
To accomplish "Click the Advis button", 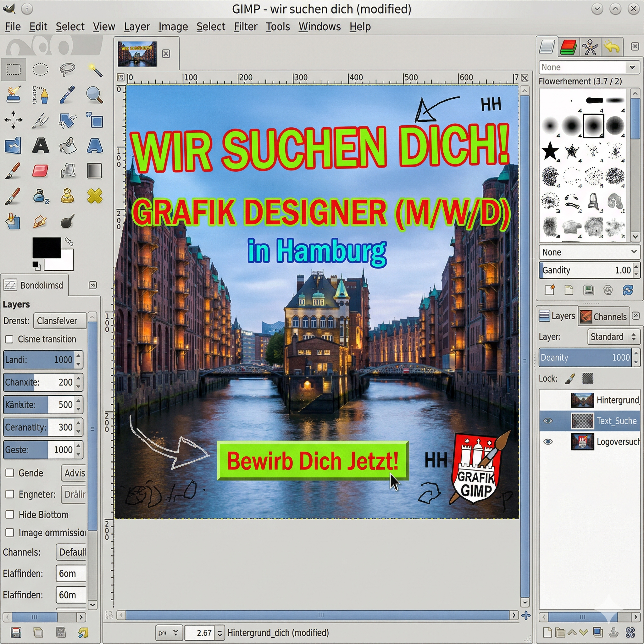I will pos(74,473).
